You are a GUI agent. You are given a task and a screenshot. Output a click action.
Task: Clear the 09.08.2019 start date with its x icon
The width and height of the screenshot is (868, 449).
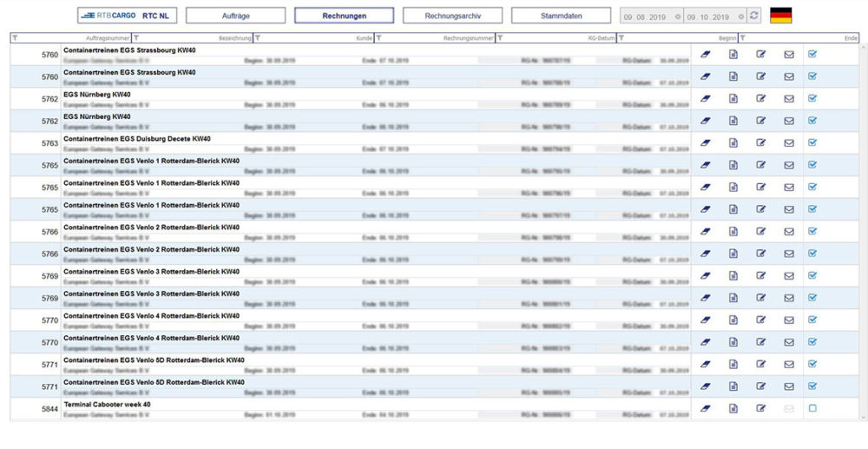[677, 17]
